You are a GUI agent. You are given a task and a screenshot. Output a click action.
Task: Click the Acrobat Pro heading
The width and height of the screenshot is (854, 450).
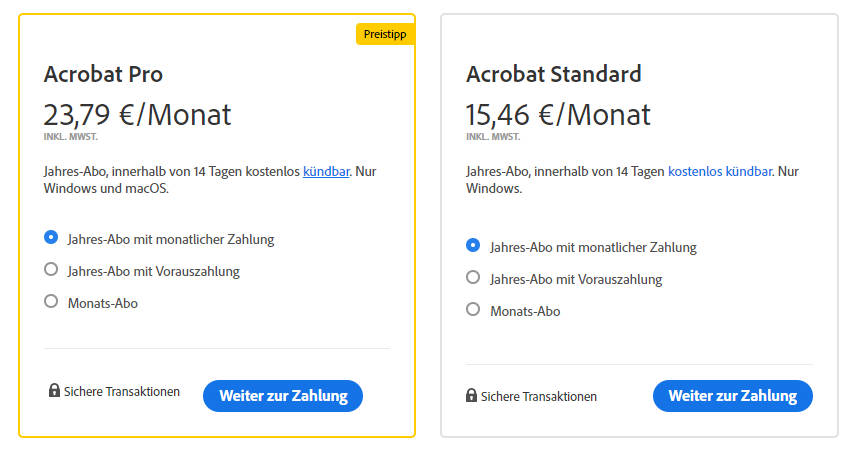103,74
